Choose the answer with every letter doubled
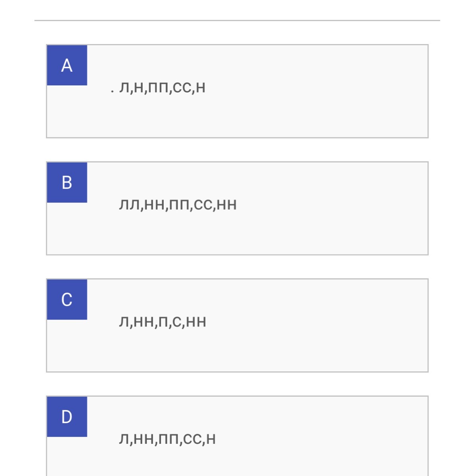 tap(178, 205)
